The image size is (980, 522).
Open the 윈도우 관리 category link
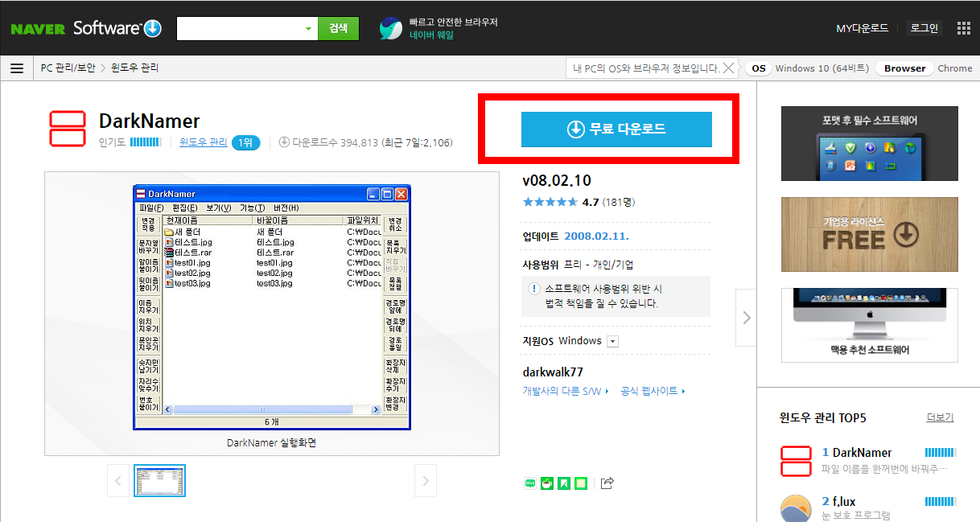(x=203, y=142)
